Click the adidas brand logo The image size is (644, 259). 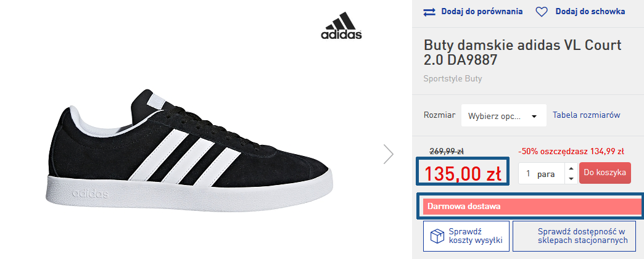tap(341, 26)
